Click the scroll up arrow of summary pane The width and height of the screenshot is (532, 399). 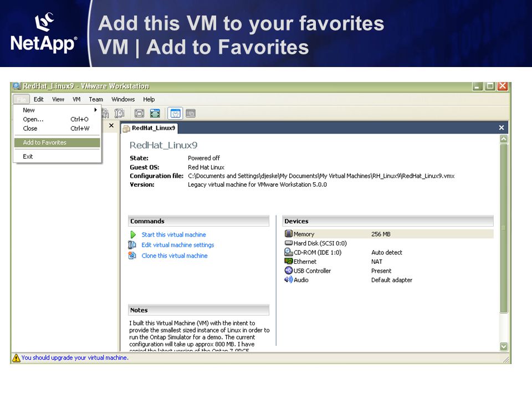point(504,139)
